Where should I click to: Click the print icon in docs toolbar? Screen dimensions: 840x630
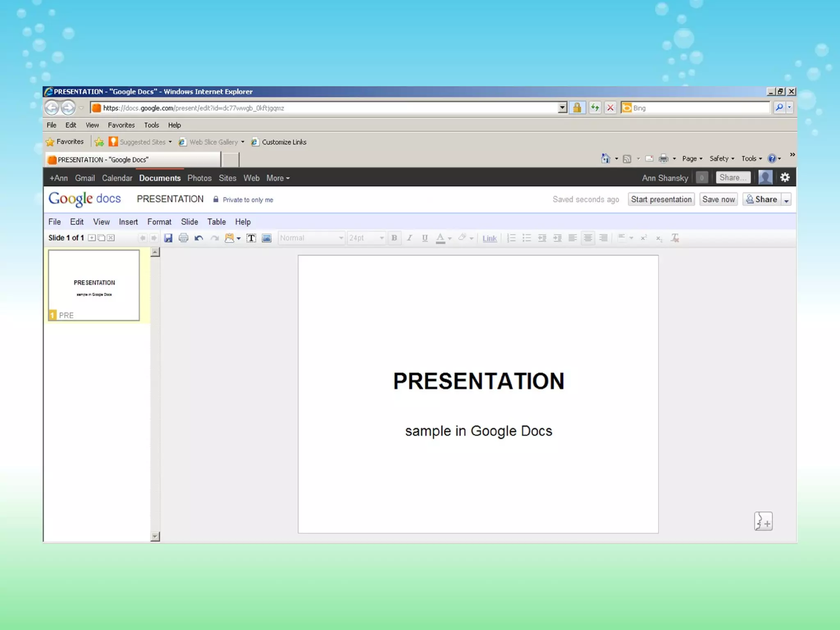click(x=183, y=238)
